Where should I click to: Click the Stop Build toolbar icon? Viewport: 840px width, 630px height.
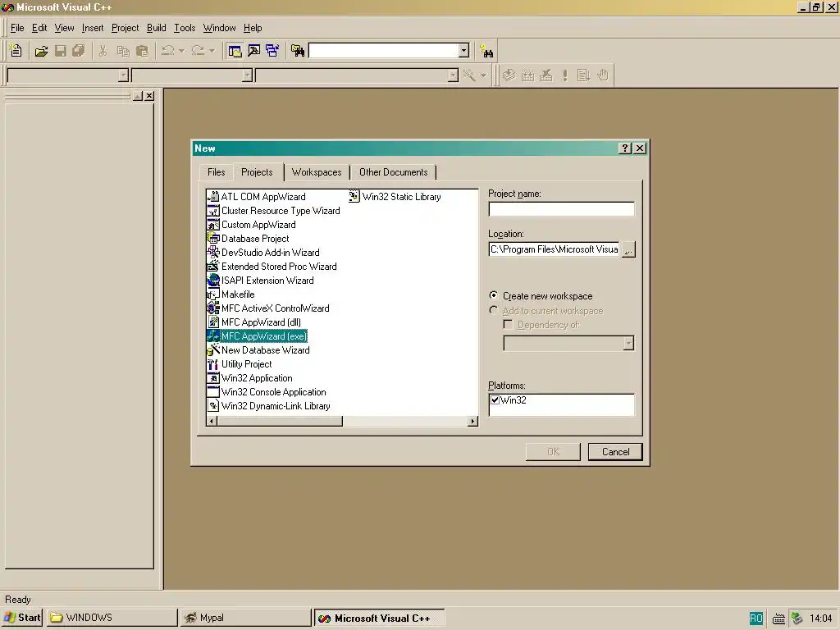click(x=546, y=75)
